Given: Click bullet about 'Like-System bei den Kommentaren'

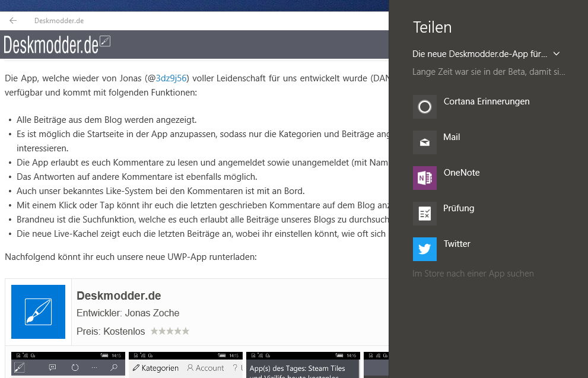Looking at the screenshot, I should point(161,191).
